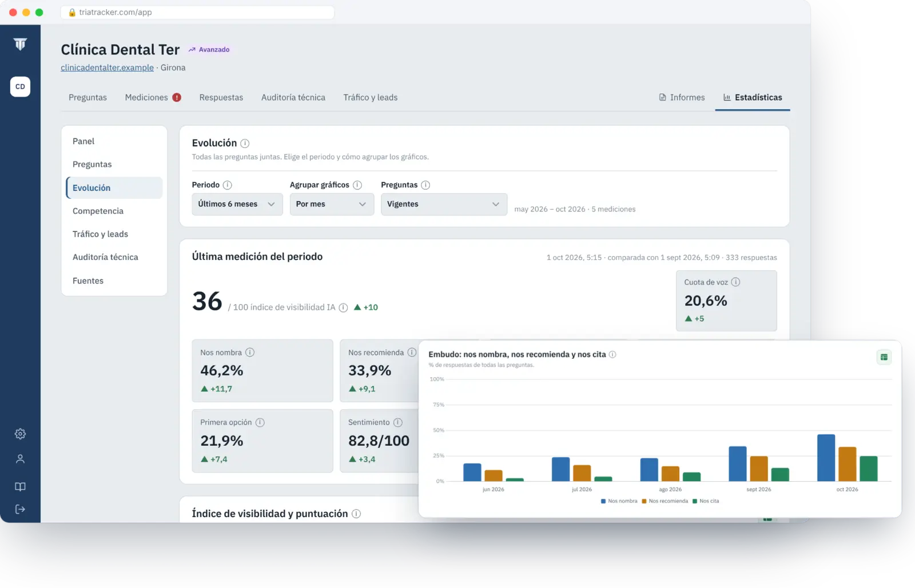Open Panel in the statistics side menu
This screenshot has width=915, height=588.
[114, 141]
